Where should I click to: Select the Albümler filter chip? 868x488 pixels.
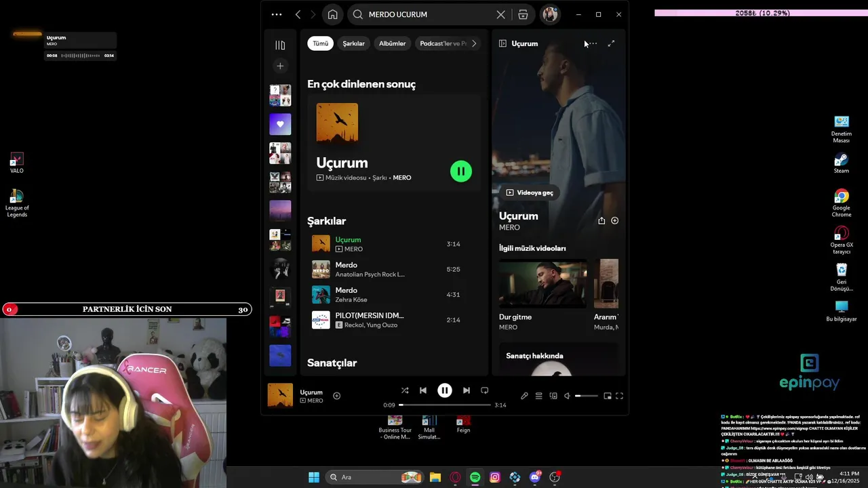[x=392, y=43]
